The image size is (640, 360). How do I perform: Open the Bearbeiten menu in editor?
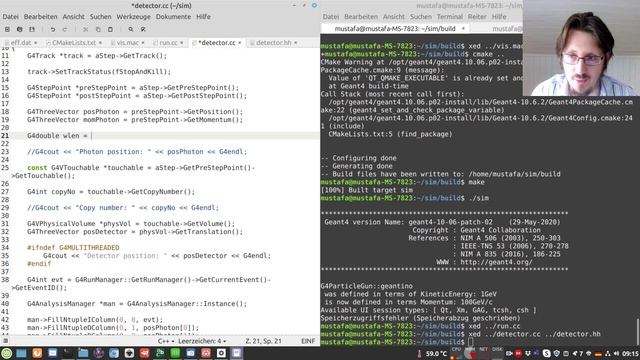[x=40, y=17]
